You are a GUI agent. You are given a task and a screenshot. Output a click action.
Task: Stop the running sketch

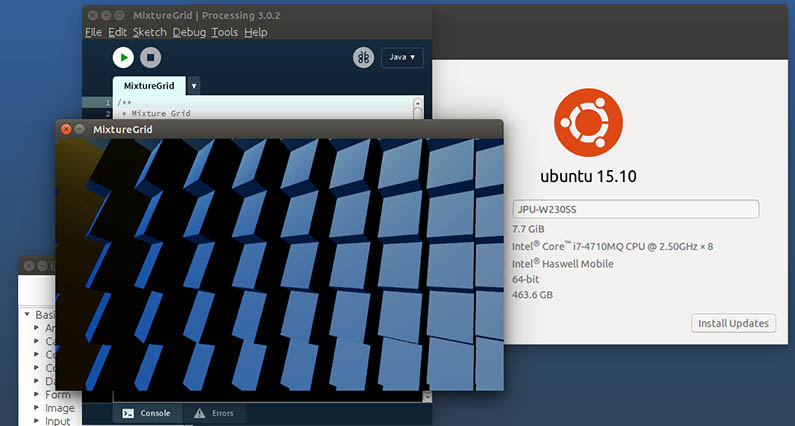click(151, 57)
